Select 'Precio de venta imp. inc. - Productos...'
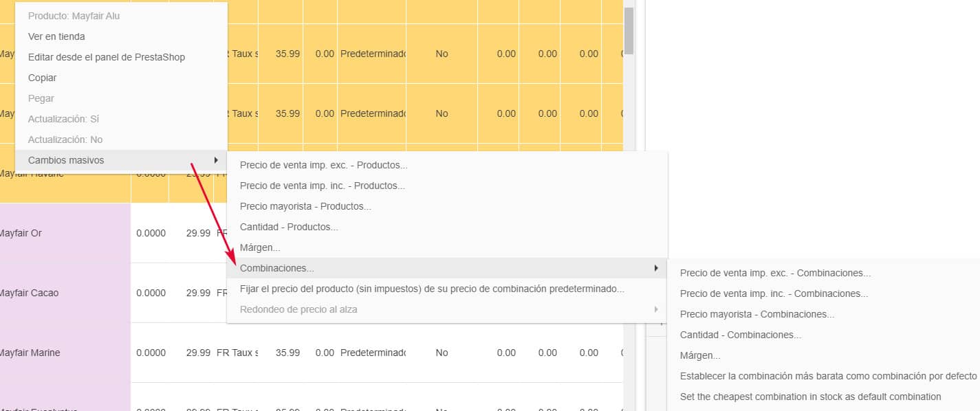 [x=322, y=186]
